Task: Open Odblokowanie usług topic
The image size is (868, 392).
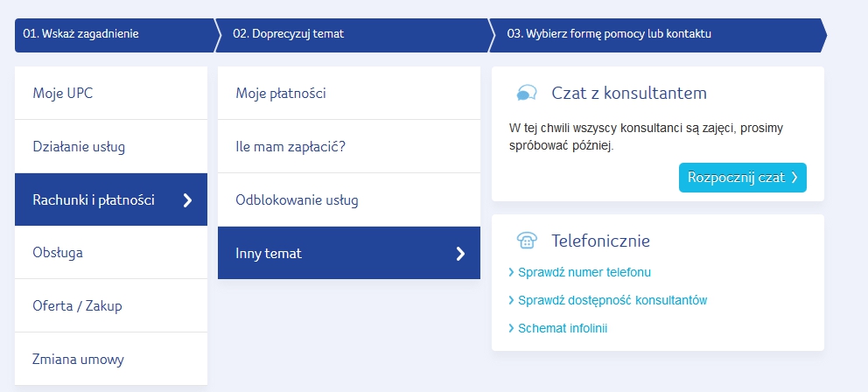Action: [x=297, y=200]
